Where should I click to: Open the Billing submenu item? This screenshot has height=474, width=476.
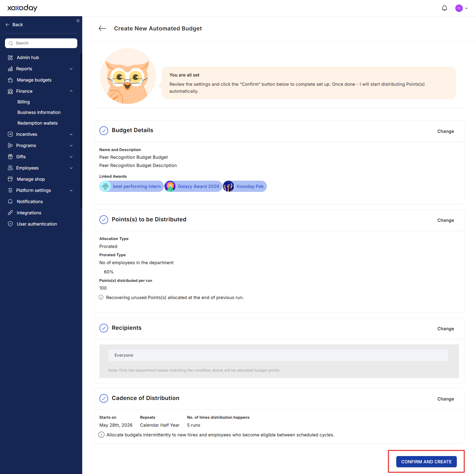tap(24, 102)
